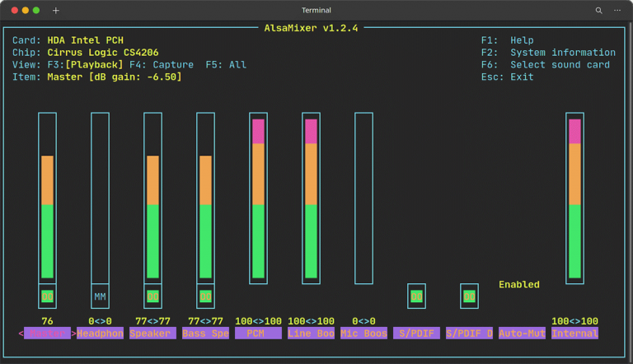
Task: Open the terminal more options ellipsis
Action: tap(617, 11)
